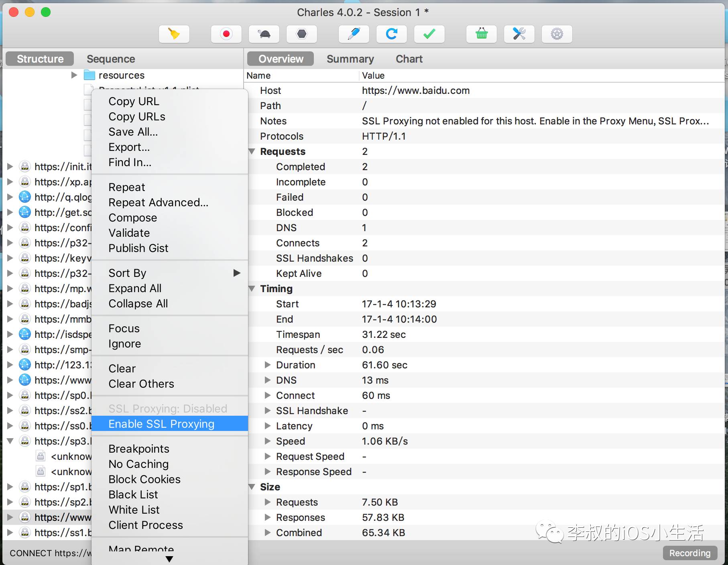The height and width of the screenshot is (565, 728).
Task: Toggle Breakpoints in context menu
Action: pos(170,449)
